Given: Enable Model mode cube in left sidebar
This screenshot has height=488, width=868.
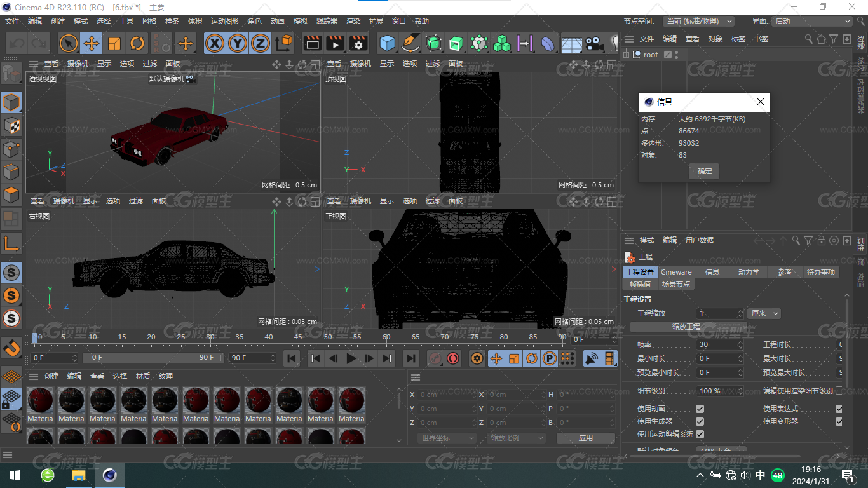Looking at the screenshot, I should click(11, 102).
